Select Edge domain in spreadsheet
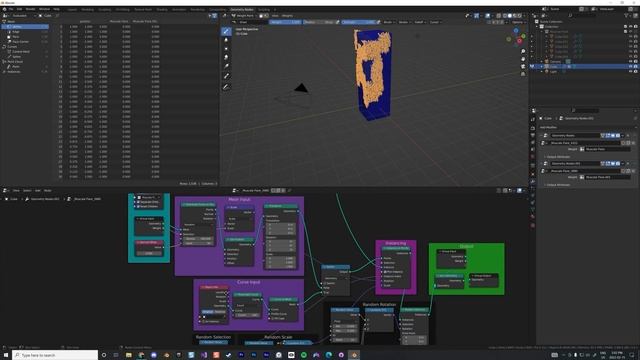Image resolution: width=640 pixels, height=360 pixels. pos(25,31)
